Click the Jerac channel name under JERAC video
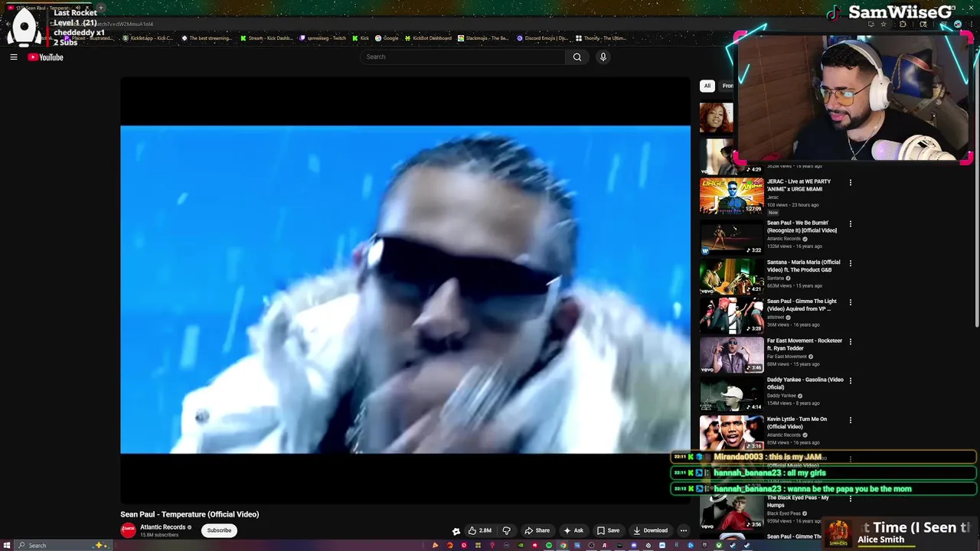Image resolution: width=980 pixels, height=551 pixels. [x=773, y=197]
